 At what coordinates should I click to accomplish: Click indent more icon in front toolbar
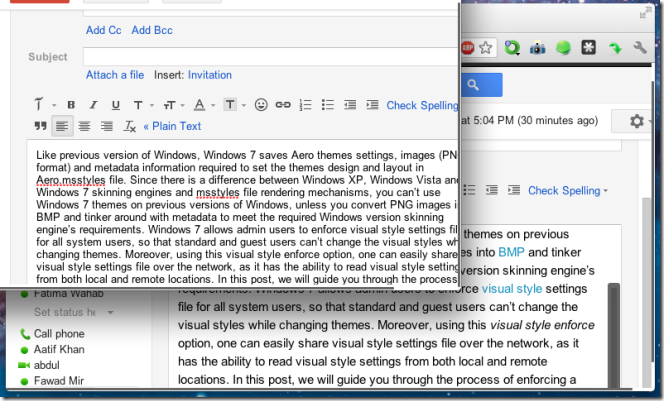(x=372, y=105)
